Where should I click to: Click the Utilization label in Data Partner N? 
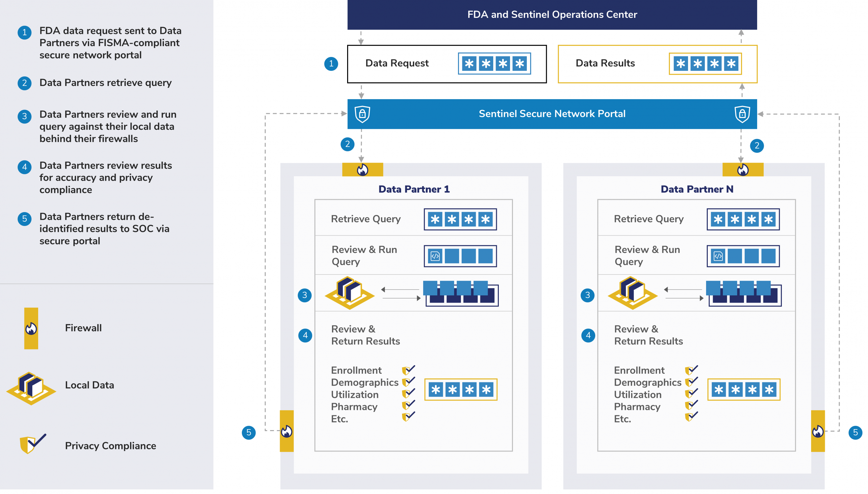pos(638,395)
